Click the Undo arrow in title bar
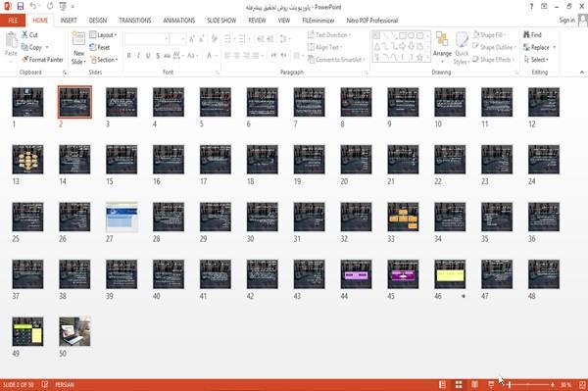The height and width of the screenshot is (391, 588). coord(33,6)
